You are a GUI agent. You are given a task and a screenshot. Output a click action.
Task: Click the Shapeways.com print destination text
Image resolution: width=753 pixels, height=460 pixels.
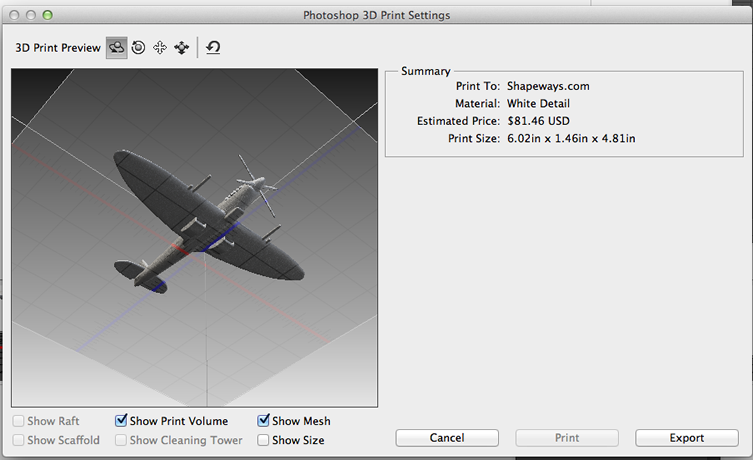click(x=548, y=86)
